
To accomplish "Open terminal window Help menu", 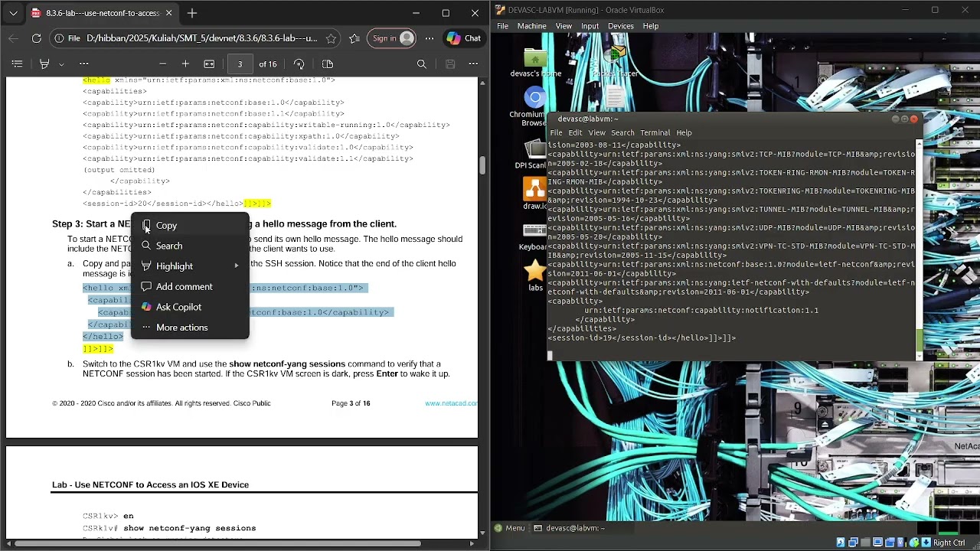I will (684, 132).
